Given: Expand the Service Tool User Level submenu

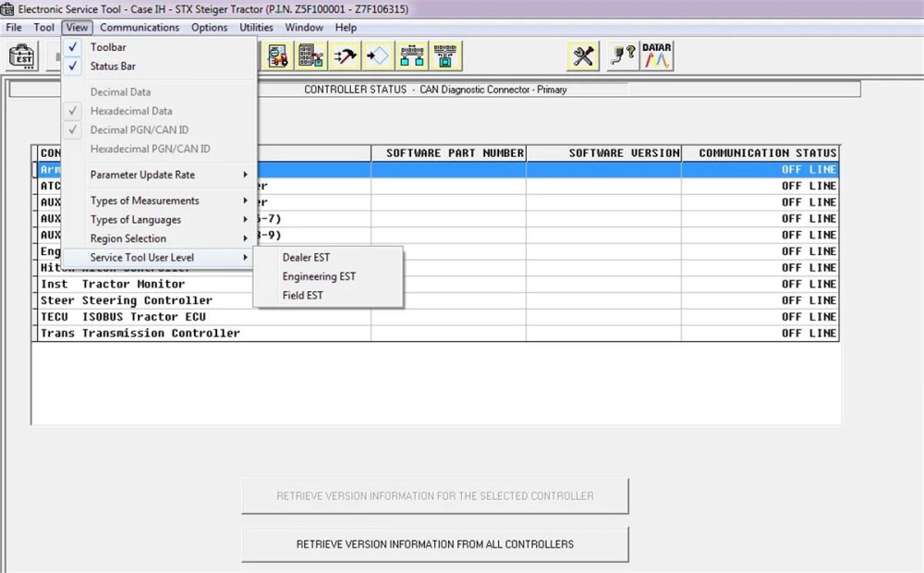Looking at the screenshot, I should coord(159,258).
